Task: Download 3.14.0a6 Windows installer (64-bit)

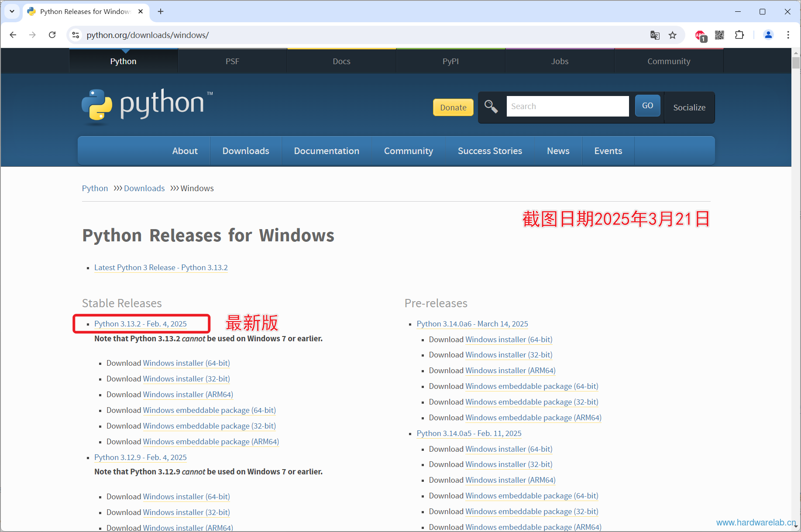Action: coord(509,340)
